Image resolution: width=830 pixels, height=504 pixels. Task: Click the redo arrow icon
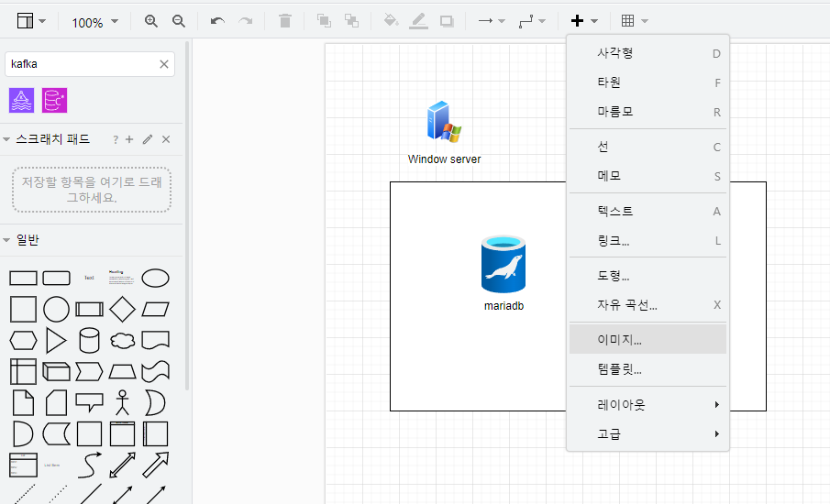246,21
